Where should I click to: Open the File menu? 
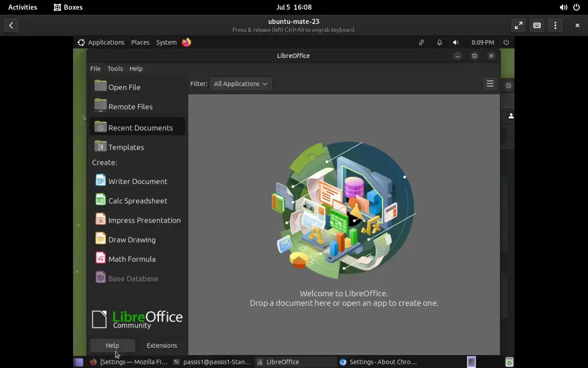point(95,69)
